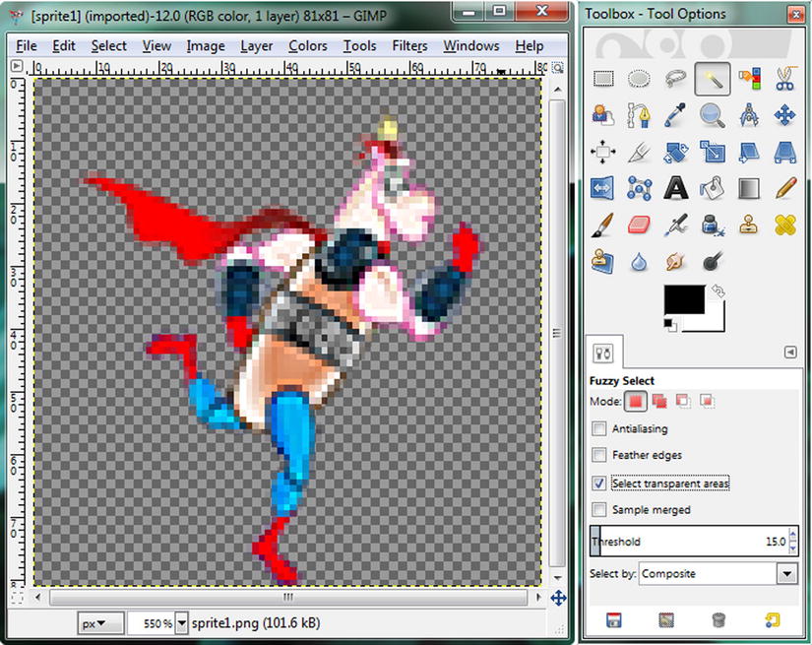Uncheck Select transparent areas
The width and height of the screenshot is (812, 645).
pyautogui.click(x=599, y=483)
